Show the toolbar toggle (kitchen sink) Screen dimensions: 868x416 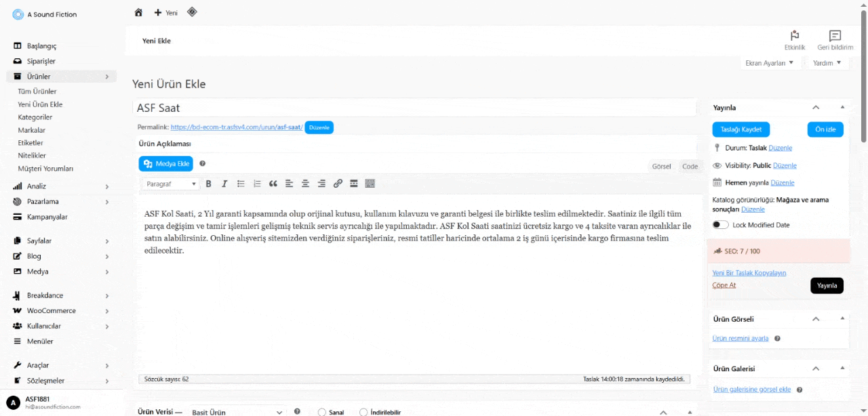pos(370,184)
